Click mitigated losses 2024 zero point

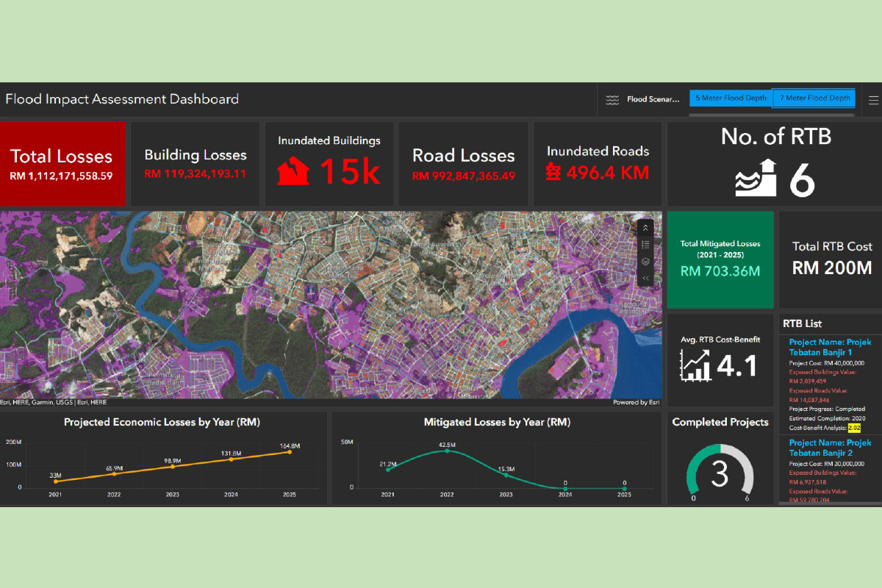565,488
